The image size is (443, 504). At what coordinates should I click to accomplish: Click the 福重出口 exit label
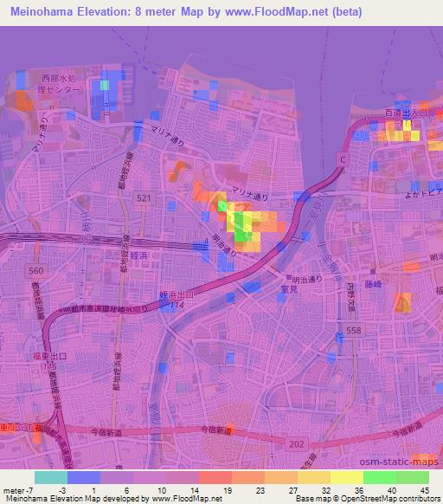click(x=49, y=356)
